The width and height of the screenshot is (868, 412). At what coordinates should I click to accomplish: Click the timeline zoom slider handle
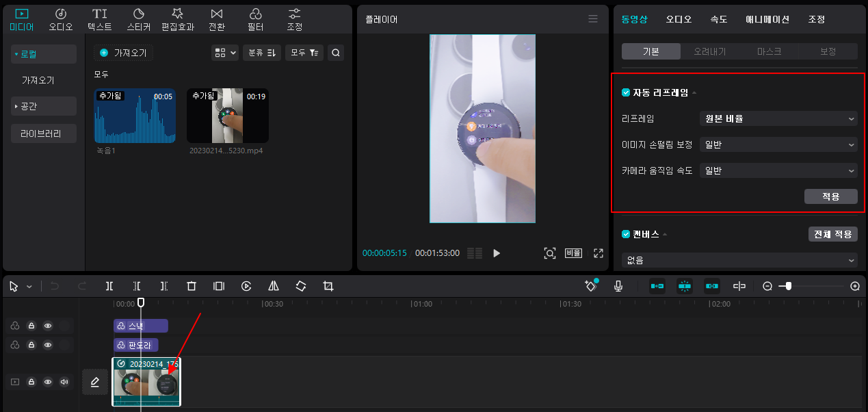(x=789, y=286)
